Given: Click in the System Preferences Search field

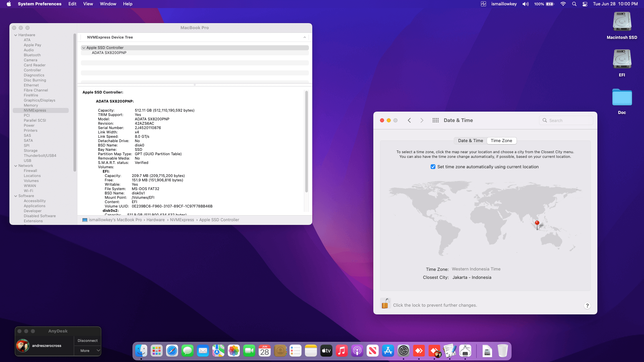Looking at the screenshot, I should click(566, 120).
